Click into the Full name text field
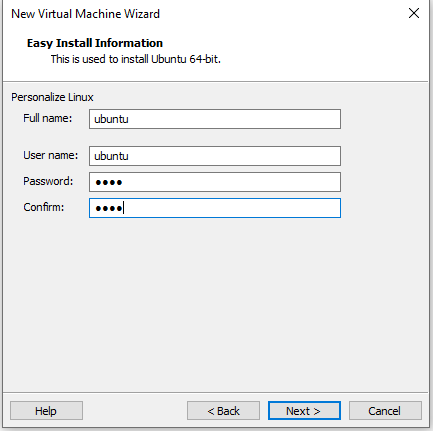 tap(215, 119)
